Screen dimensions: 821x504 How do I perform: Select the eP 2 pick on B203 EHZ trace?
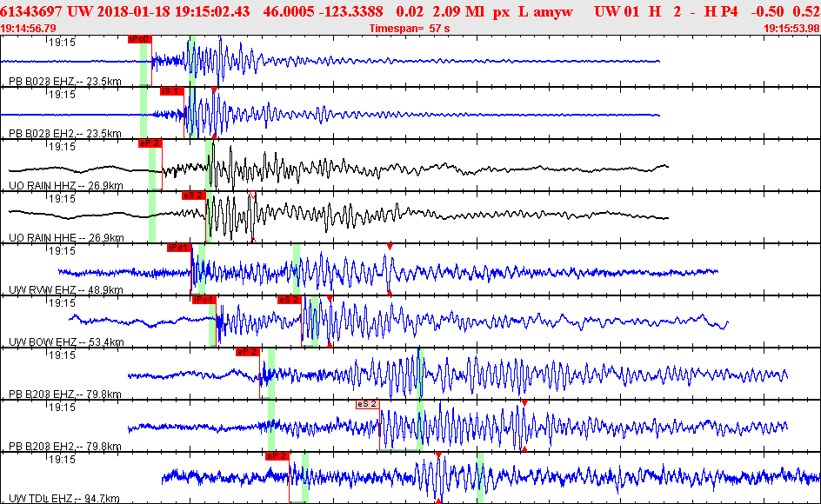(247, 352)
